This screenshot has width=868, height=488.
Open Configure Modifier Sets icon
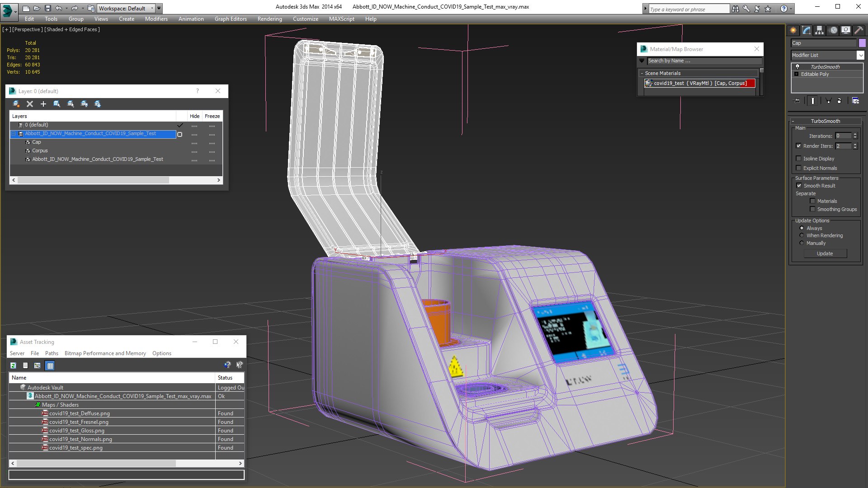pos(855,101)
